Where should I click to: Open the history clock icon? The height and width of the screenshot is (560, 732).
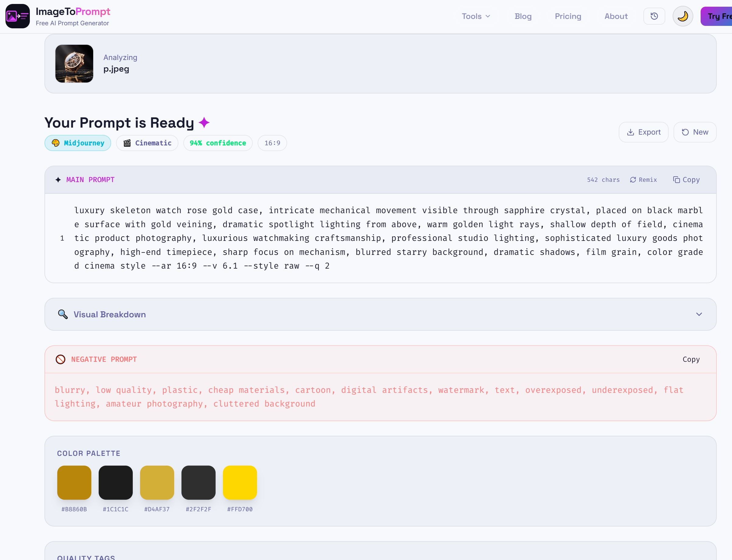pos(654,16)
